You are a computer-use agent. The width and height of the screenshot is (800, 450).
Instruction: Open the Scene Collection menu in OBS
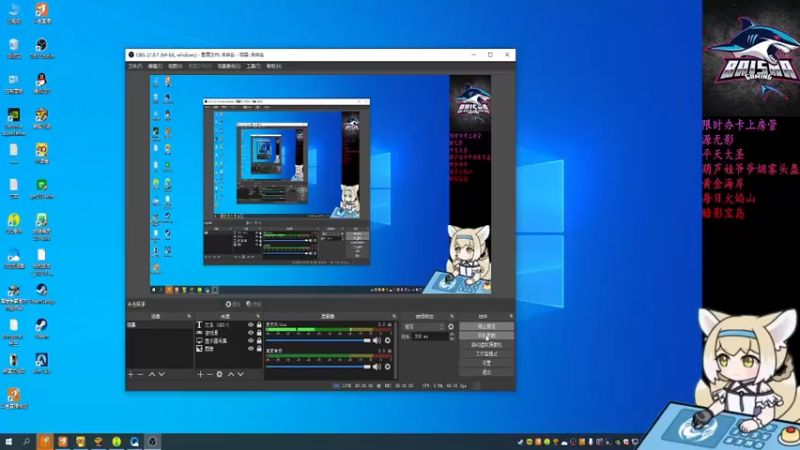point(229,66)
